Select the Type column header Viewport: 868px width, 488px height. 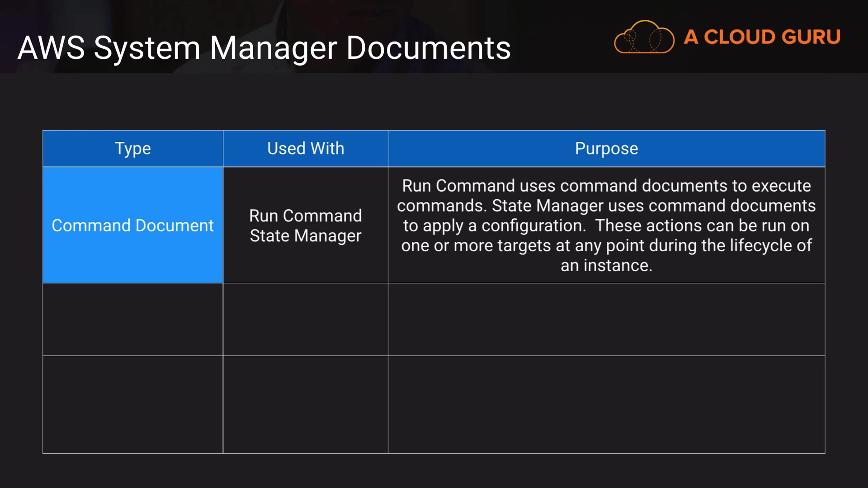(132, 149)
